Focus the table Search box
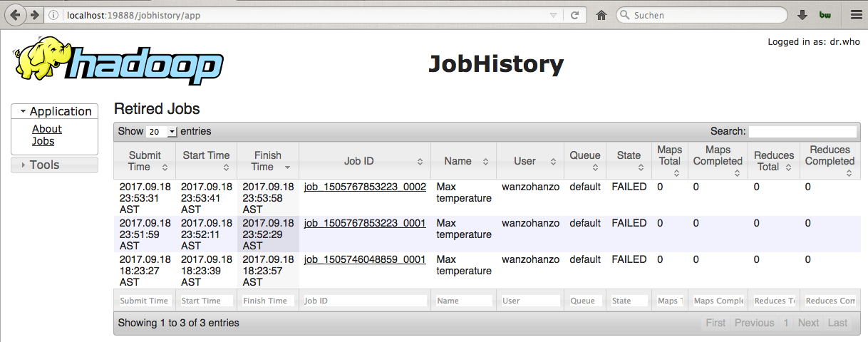 [x=802, y=131]
